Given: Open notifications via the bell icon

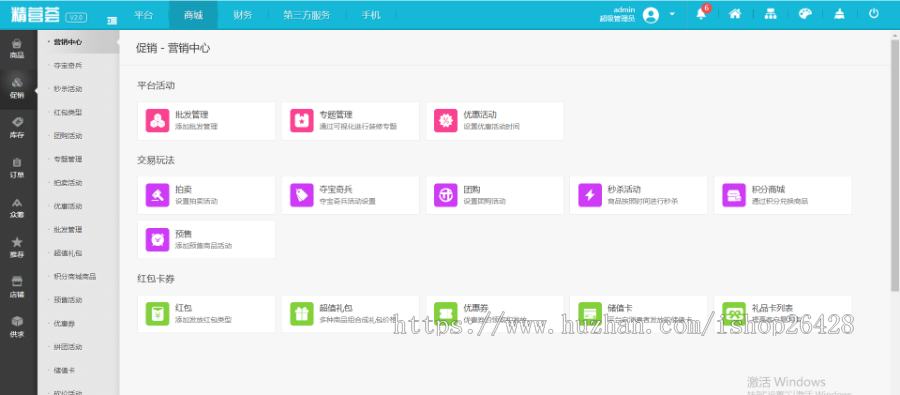Looking at the screenshot, I should pyautogui.click(x=701, y=14).
